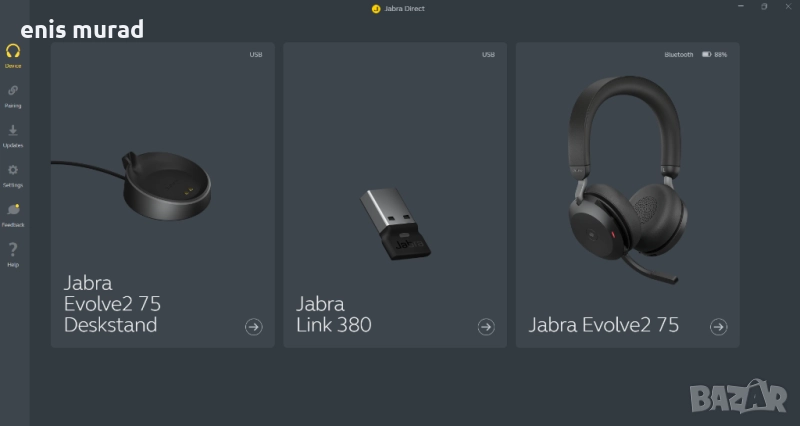Select the Evolve2 75 headset image
The image size is (800, 426).
pyautogui.click(x=628, y=180)
